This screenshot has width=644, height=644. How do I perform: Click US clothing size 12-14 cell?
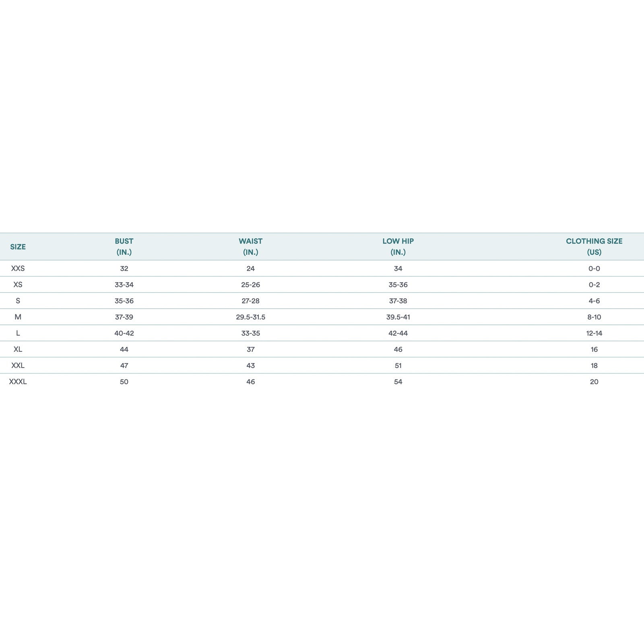pos(594,333)
